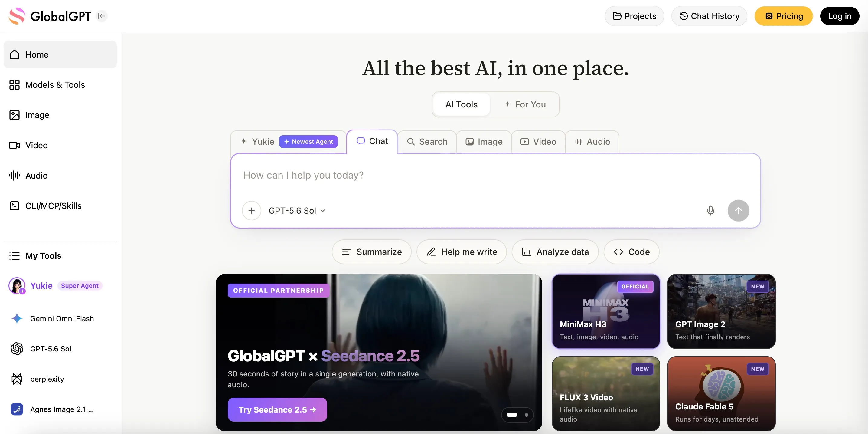Select the Chat tab
The width and height of the screenshot is (868, 434).
click(x=372, y=141)
